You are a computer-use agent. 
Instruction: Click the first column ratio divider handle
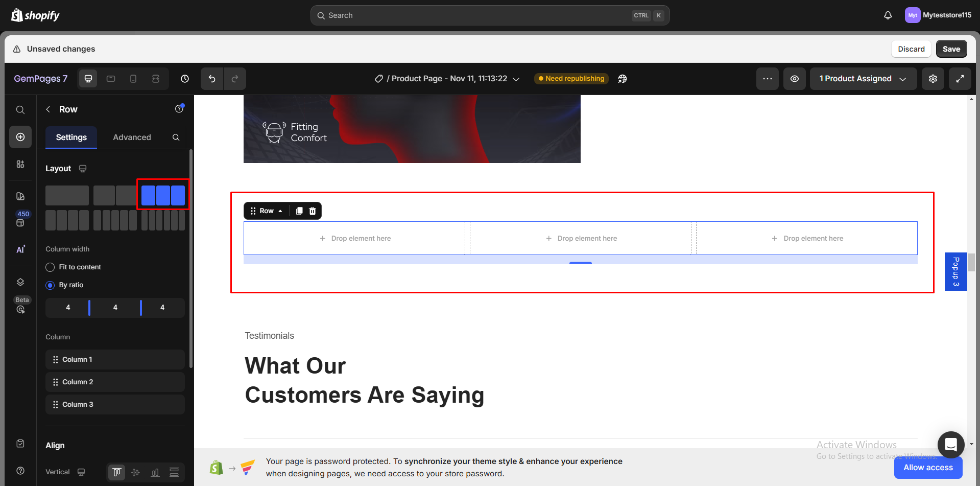(89, 308)
